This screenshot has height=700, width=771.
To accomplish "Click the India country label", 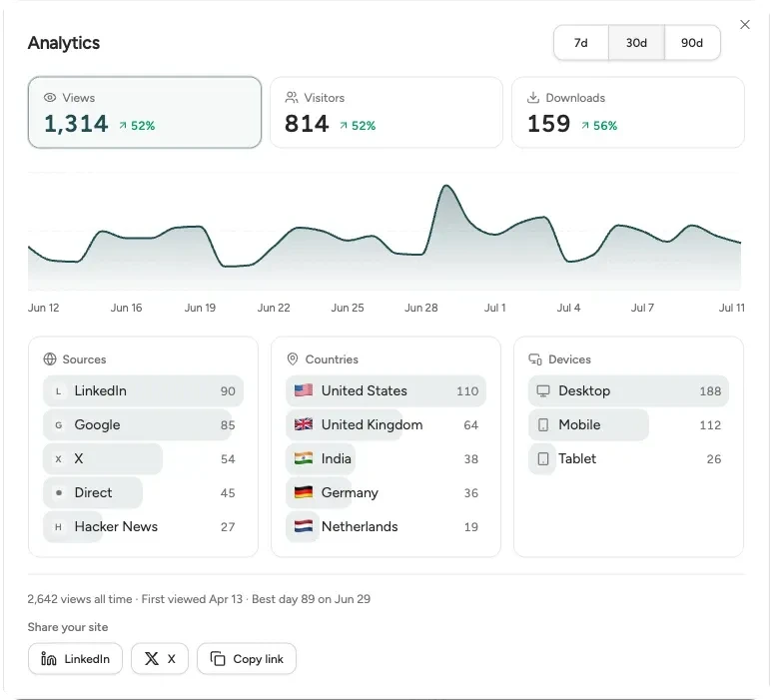I will tap(336, 458).
